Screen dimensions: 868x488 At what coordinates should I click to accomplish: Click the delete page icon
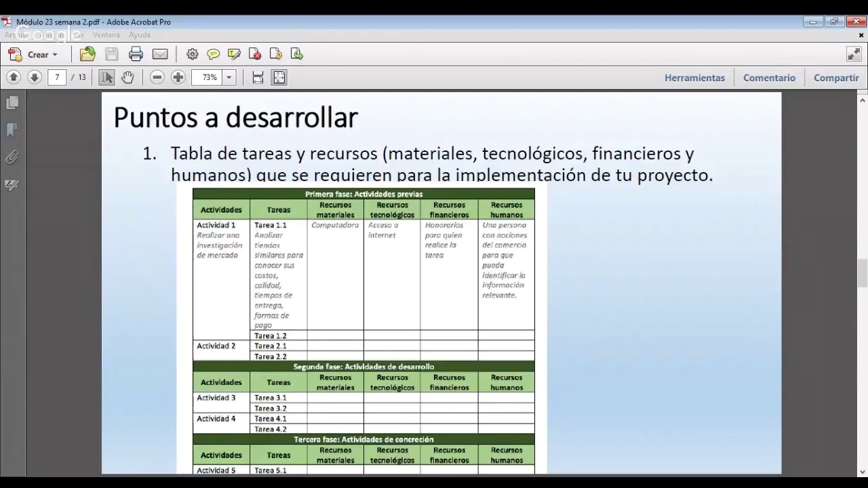tap(255, 54)
